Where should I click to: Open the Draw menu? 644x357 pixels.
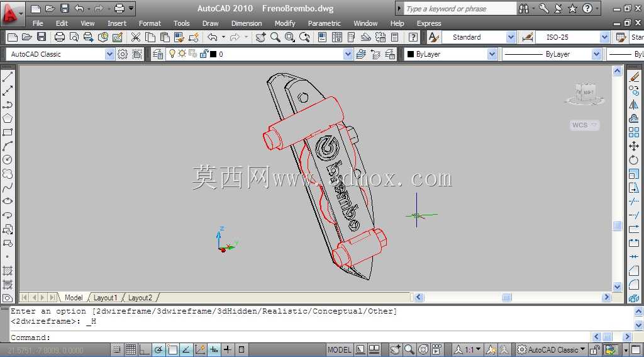(210, 23)
